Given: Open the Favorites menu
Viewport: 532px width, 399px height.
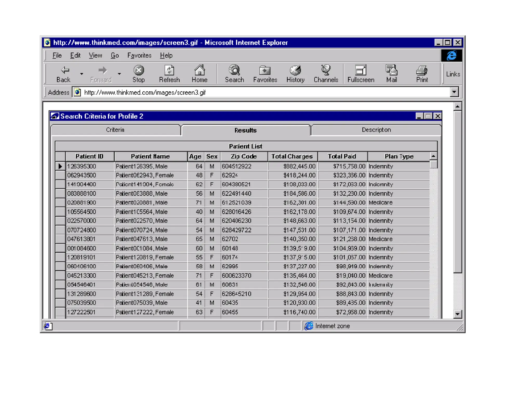Looking at the screenshot, I should tap(139, 56).
